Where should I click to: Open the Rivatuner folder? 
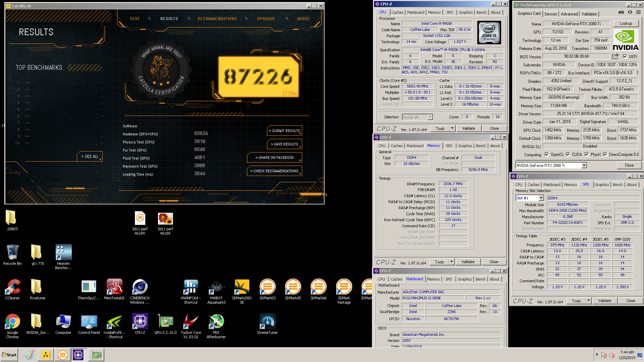point(38,289)
